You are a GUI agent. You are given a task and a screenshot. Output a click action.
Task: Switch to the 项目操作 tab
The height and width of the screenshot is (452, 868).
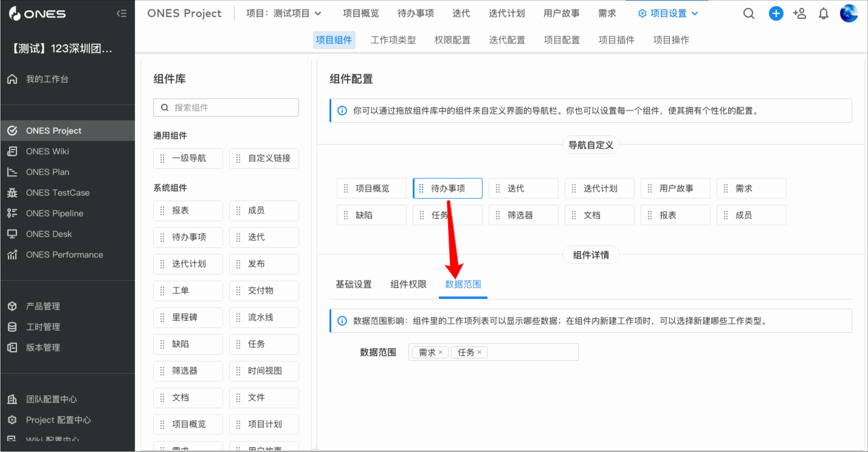coord(671,40)
